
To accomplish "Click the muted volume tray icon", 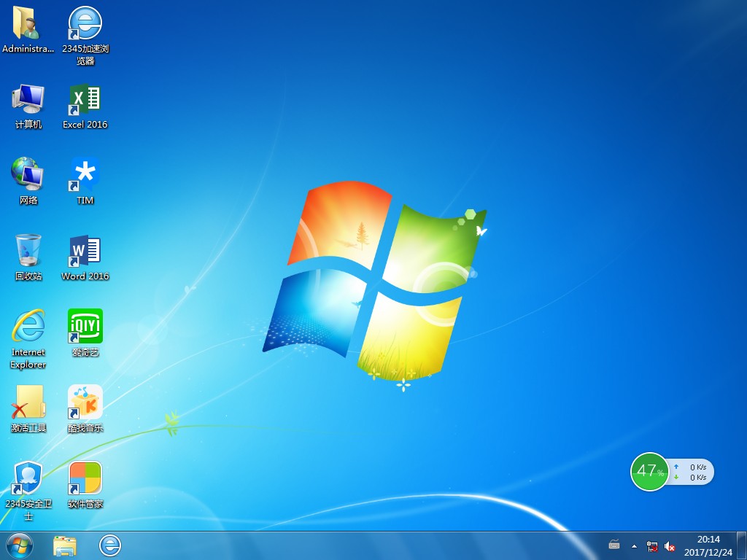I will 670,546.
